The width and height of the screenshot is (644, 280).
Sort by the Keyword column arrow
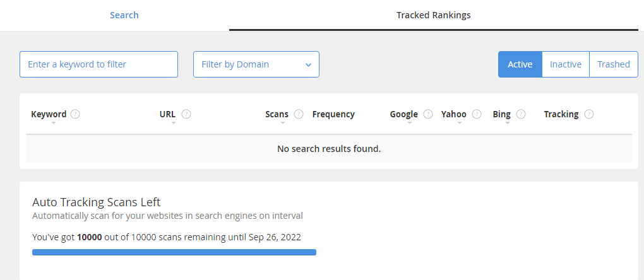[x=54, y=123]
